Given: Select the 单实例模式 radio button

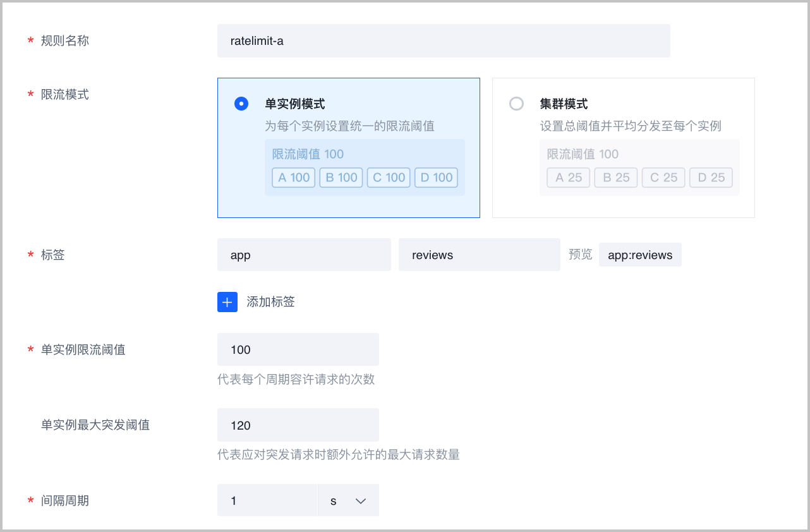Looking at the screenshot, I should pos(241,104).
